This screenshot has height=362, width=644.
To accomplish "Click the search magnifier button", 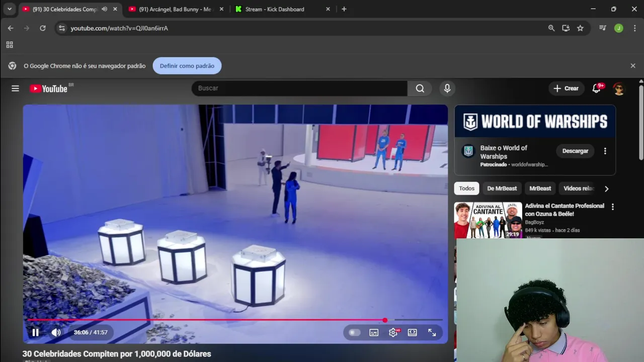I will (420, 88).
